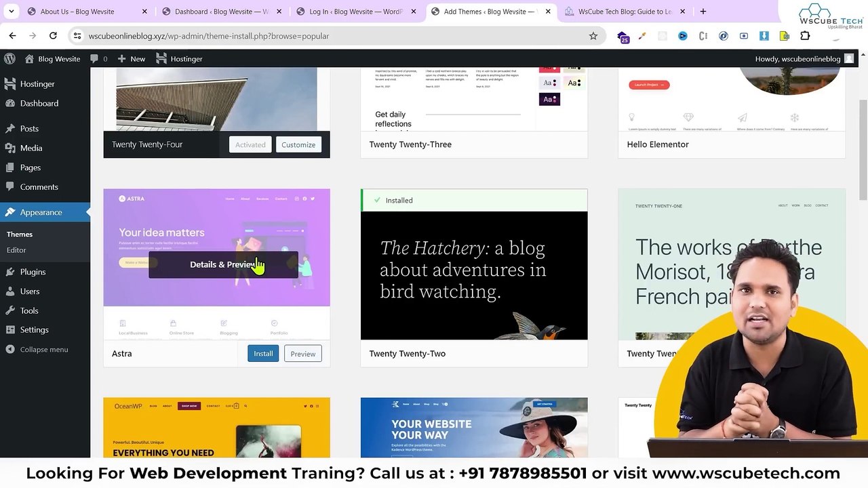The height and width of the screenshot is (488, 868).
Task: Open Comments in the sidebar
Action: tap(45, 187)
